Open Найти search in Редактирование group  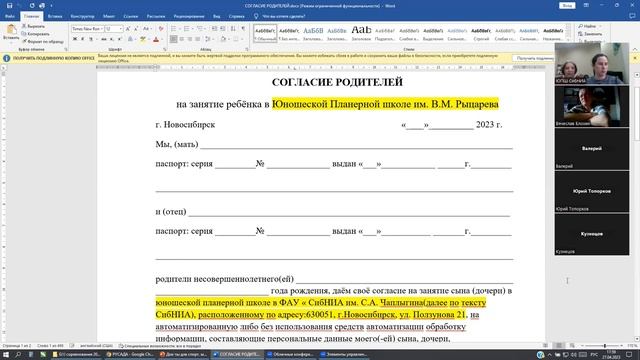pos(587,26)
